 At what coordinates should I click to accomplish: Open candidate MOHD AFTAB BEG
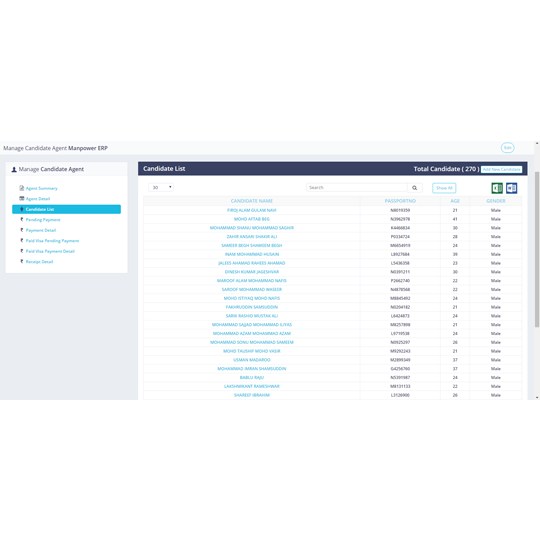pyautogui.click(x=252, y=219)
